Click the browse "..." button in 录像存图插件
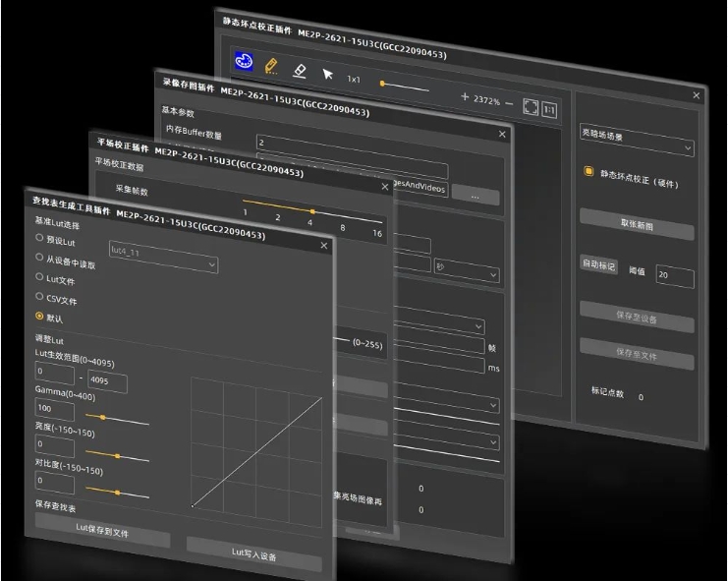 475,195
